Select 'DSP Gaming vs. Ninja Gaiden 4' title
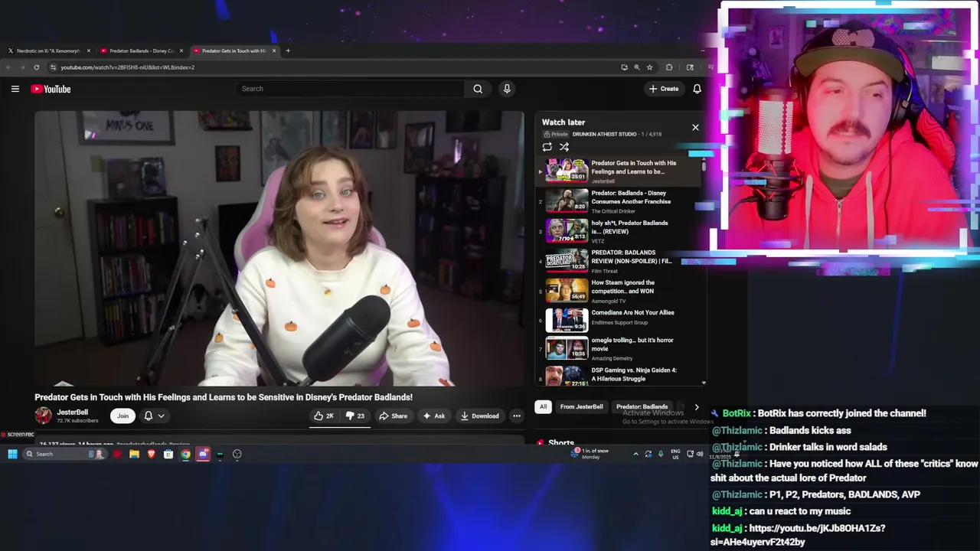Viewport: 980px width, 551px height. coord(634,374)
